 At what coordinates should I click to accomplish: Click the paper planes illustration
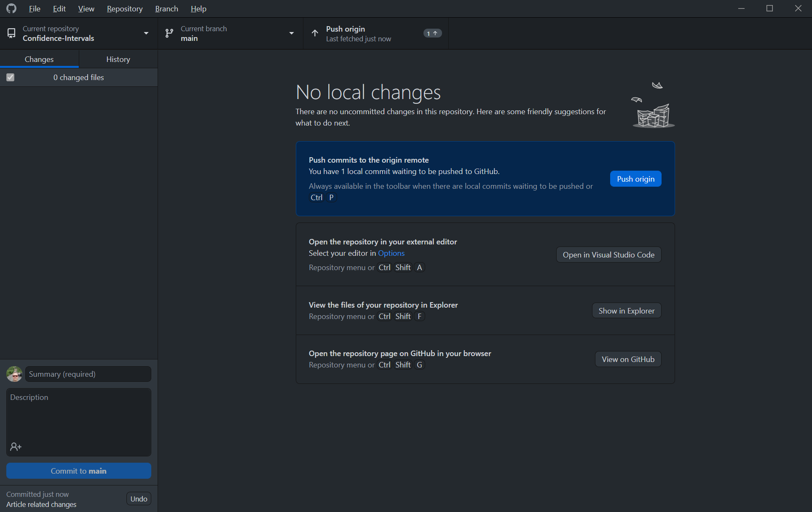[x=653, y=106]
